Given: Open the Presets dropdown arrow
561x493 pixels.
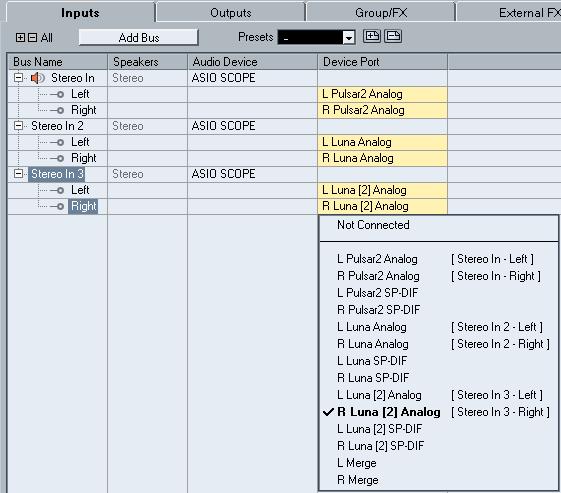Looking at the screenshot, I should pos(348,37).
